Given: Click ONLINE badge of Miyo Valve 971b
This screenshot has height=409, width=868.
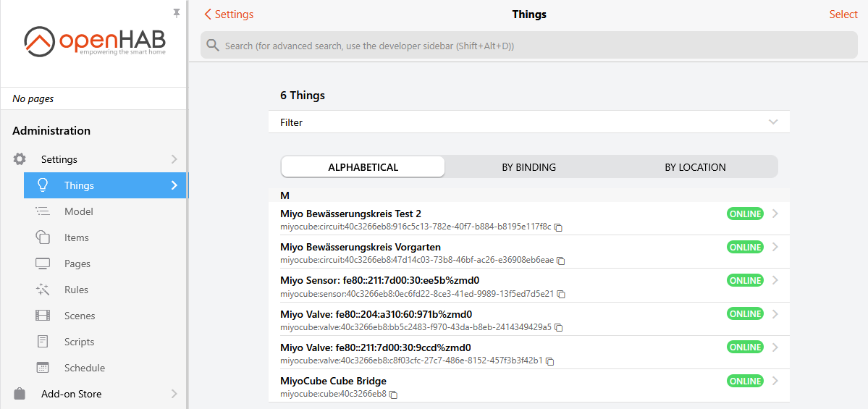Looking at the screenshot, I should 745,314.
